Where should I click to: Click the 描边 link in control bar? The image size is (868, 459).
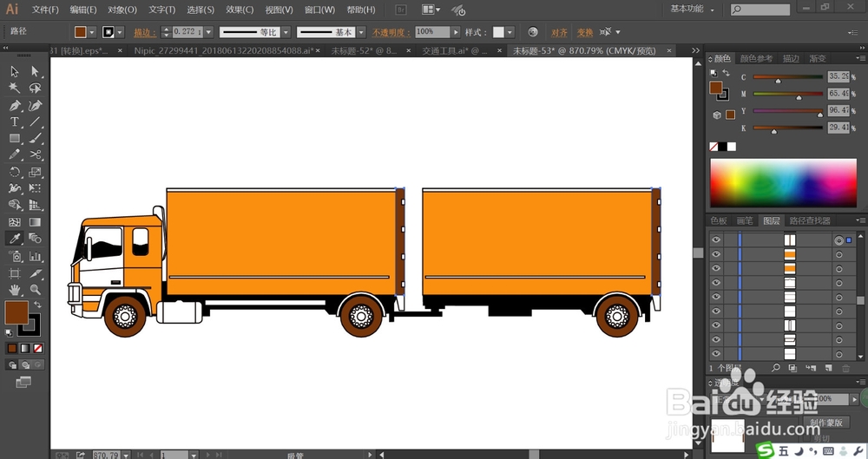[144, 32]
